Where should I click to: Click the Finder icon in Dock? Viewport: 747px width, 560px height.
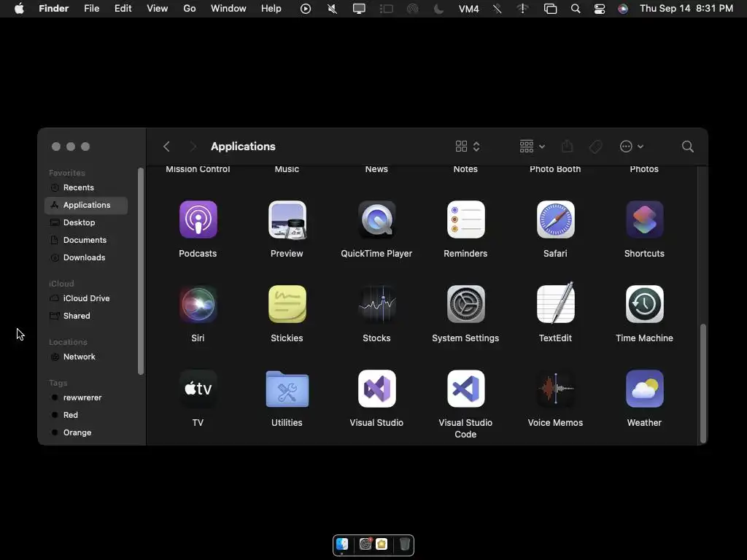342,544
